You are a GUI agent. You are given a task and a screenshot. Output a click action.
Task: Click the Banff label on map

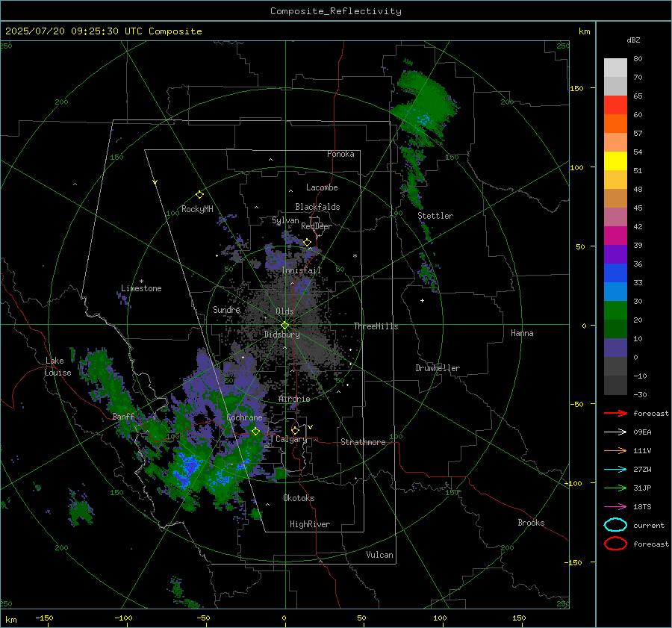pos(123,416)
